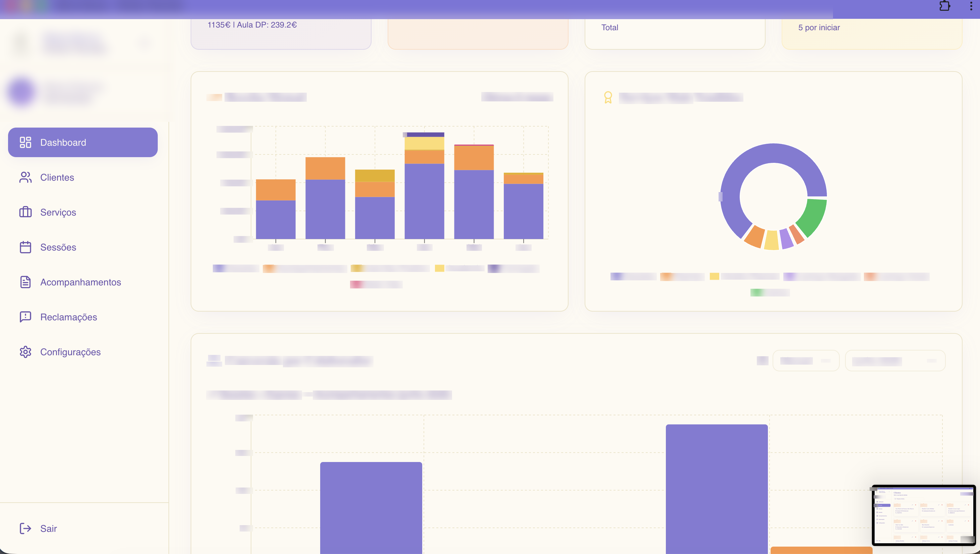Select the Serviços briefcase icon

point(26,212)
